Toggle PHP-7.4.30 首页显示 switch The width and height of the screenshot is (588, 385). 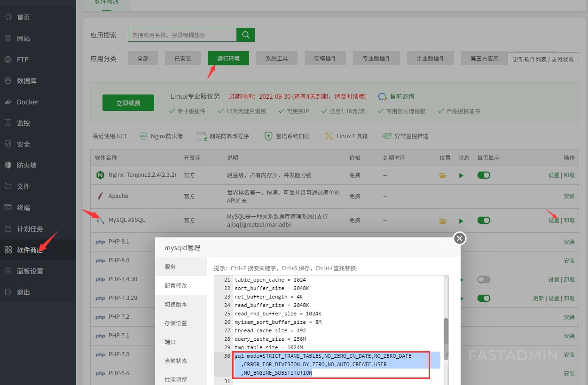[484, 279]
